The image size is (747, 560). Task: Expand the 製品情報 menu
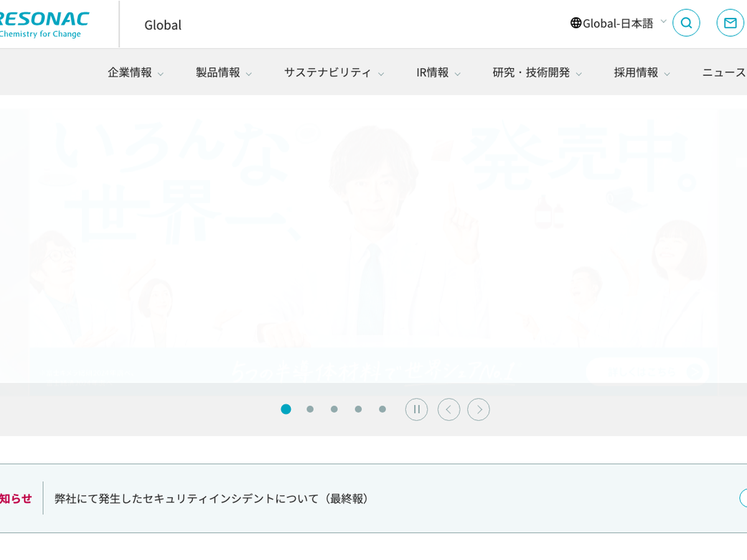pyautogui.click(x=223, y=73)
